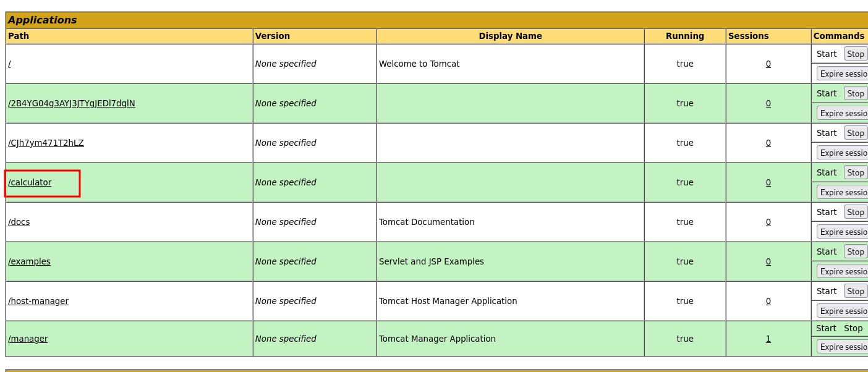The height and width of the screenshot is (372, 868).
Task: Expire sessions for /host-manager
Action: [843, 311]
